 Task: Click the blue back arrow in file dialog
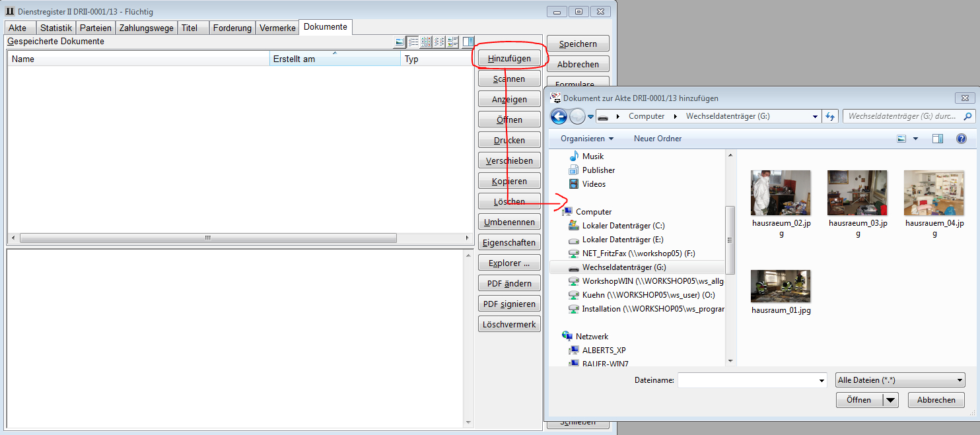coord(559,117)
